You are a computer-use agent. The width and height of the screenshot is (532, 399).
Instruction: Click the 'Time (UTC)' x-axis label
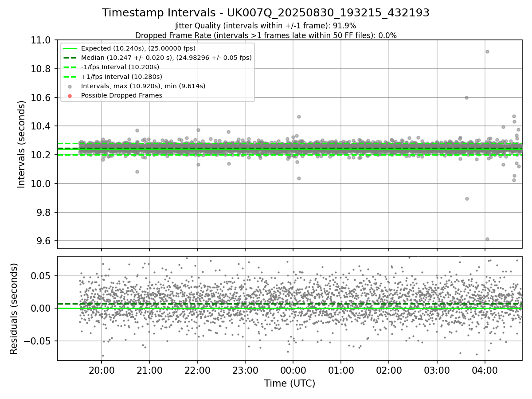[x=289, y=383]
